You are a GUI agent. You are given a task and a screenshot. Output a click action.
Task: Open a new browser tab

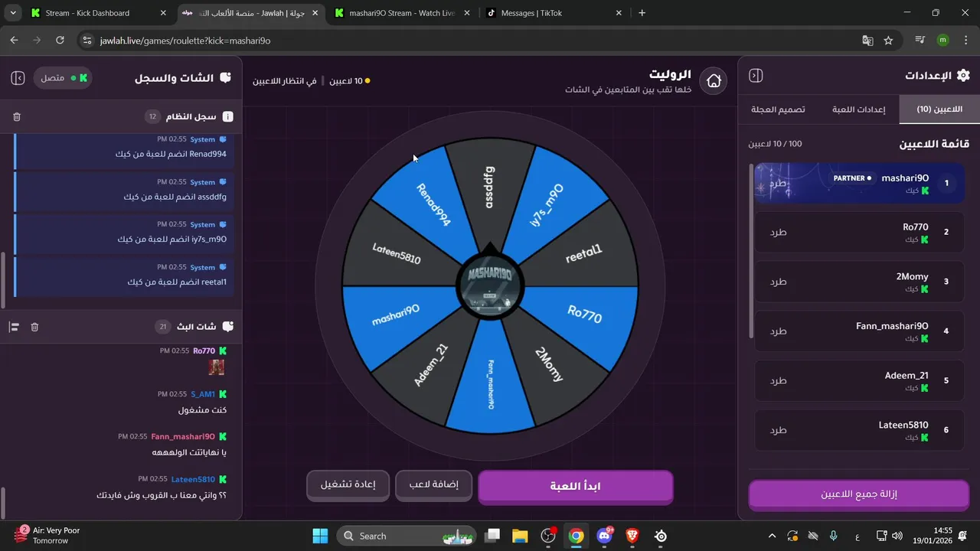[x=642, y=13]
